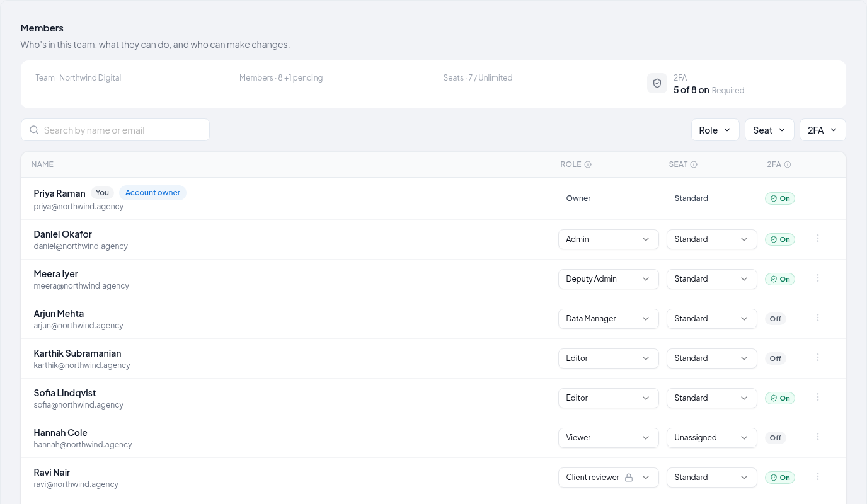
Task: Click the name Priya Raman
Action: click(x=59, y=193)
